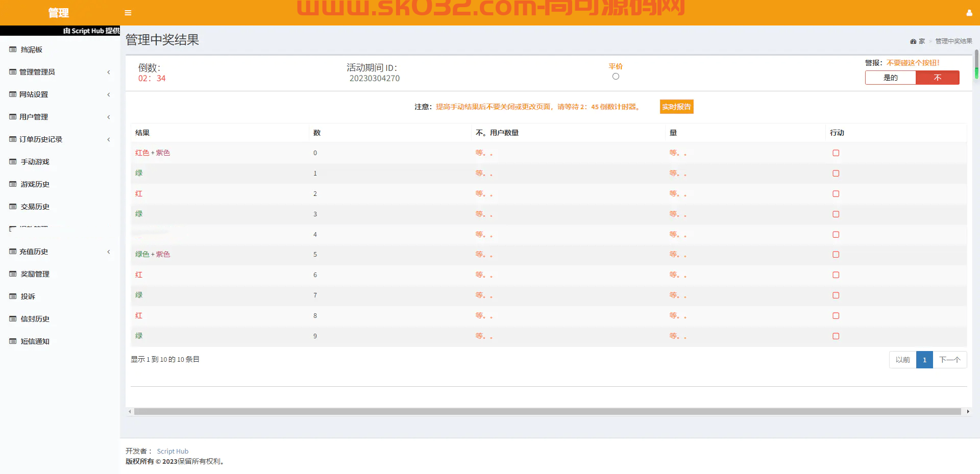This screenshot has width=980, height=474.
Task: Click the horizontal scrollbar under the table
Action: (x=547, y=411)
